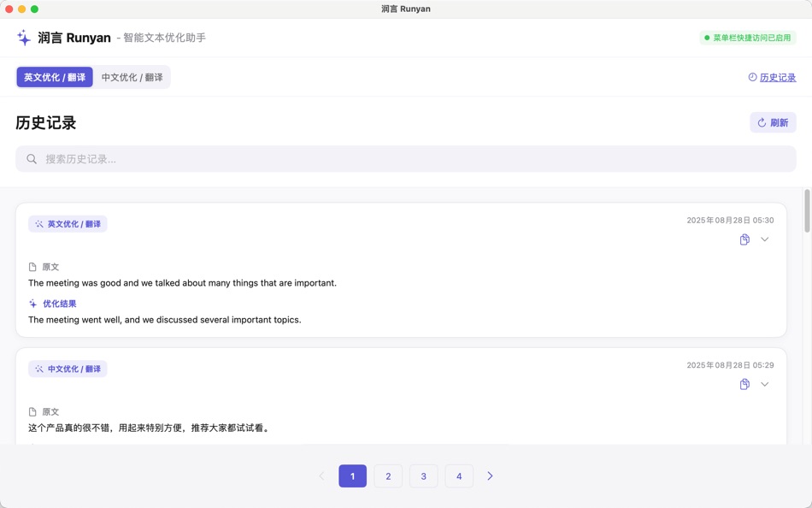
Task: Switch to the 英文优化 / 翻译 tab
Action: [x=55, y=76]
